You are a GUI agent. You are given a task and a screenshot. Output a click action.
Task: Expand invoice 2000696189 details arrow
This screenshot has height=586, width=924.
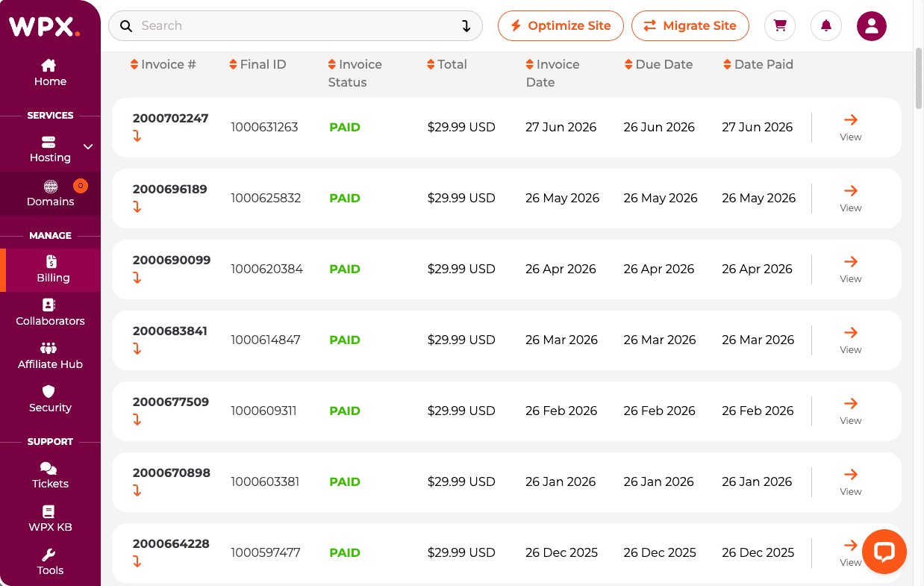137,207
